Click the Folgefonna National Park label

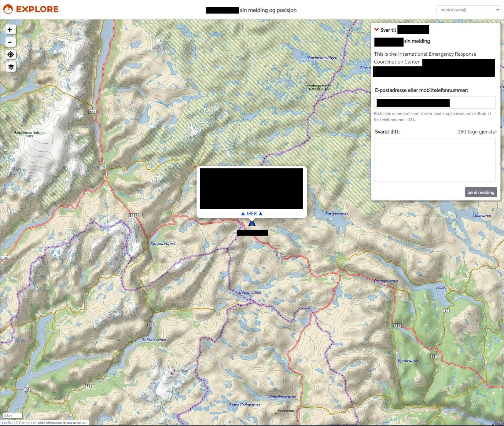point(30,134)
